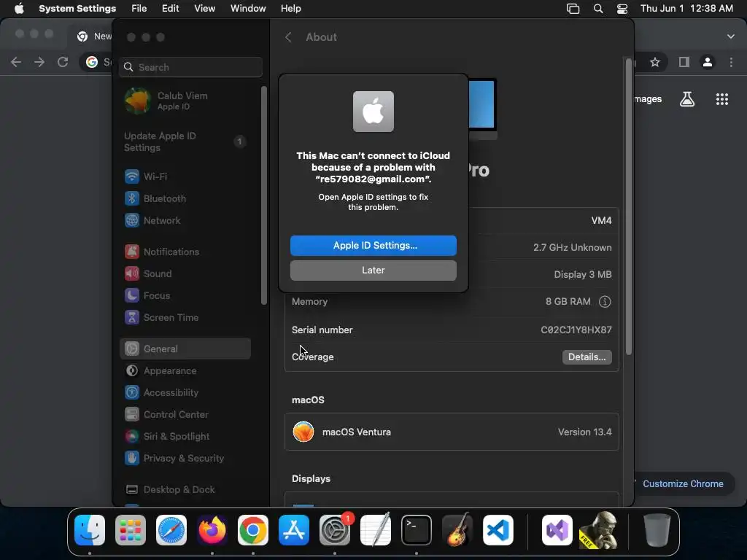
Task: Expand Chrome tab search chevron
Action: [x=731, y=36]
